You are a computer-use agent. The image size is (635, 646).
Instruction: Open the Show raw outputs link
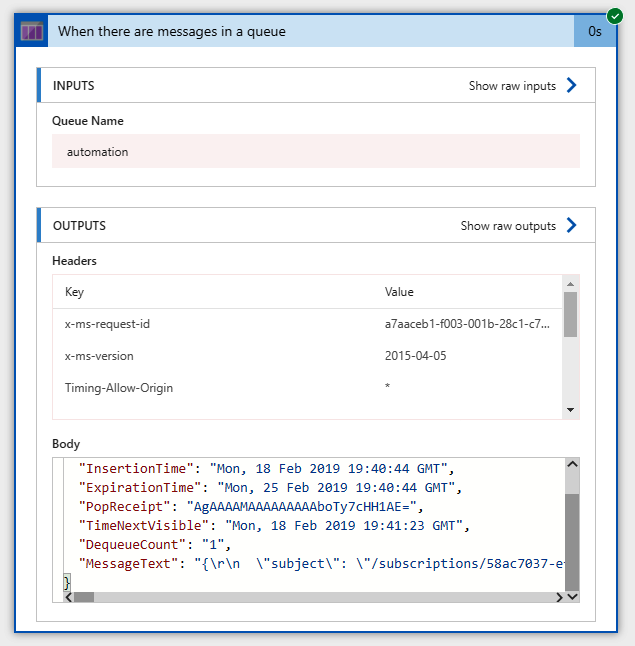508,226
